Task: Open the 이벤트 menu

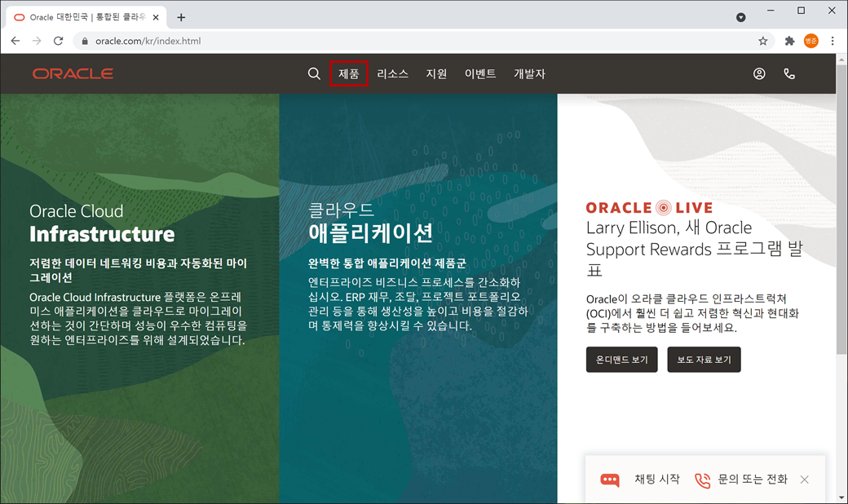Action: (480, 73)
